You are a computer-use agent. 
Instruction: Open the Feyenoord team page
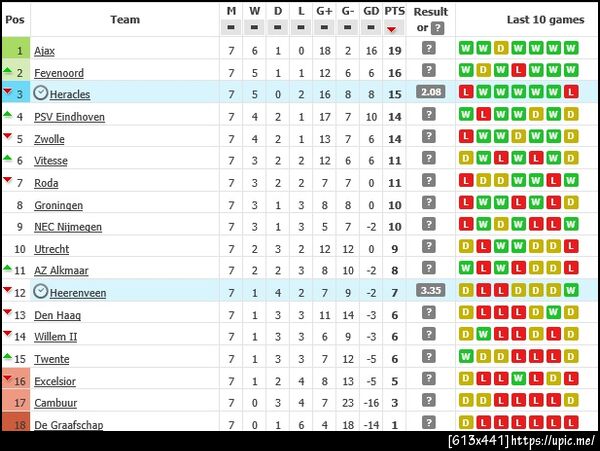coord(58,72)
